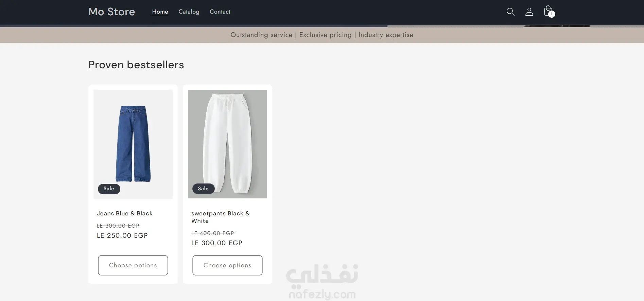Open the account login icon
The width and height of the screenshot is (644, 301).
pyautogui.click(x=529, y=12)
